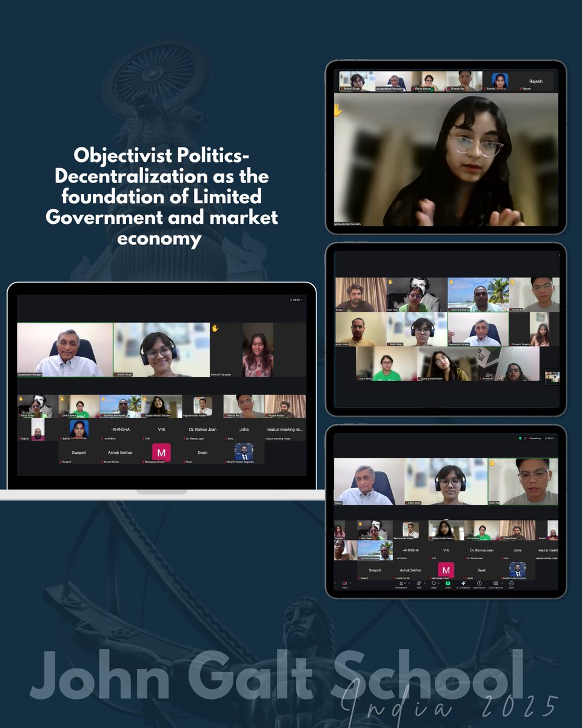Screen dimensions: 582x728
Task: Open the 56:07 timer dropdown on bottom tablet
Action: (550, 437)
